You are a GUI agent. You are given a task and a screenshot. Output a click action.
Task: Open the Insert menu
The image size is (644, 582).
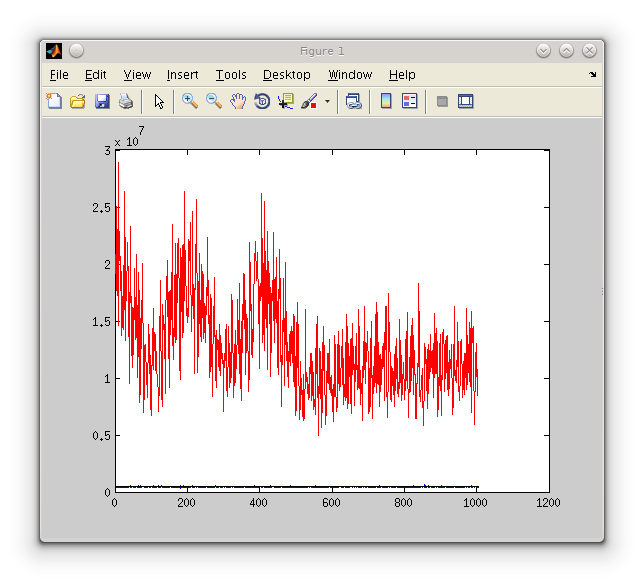click(182, 75)
